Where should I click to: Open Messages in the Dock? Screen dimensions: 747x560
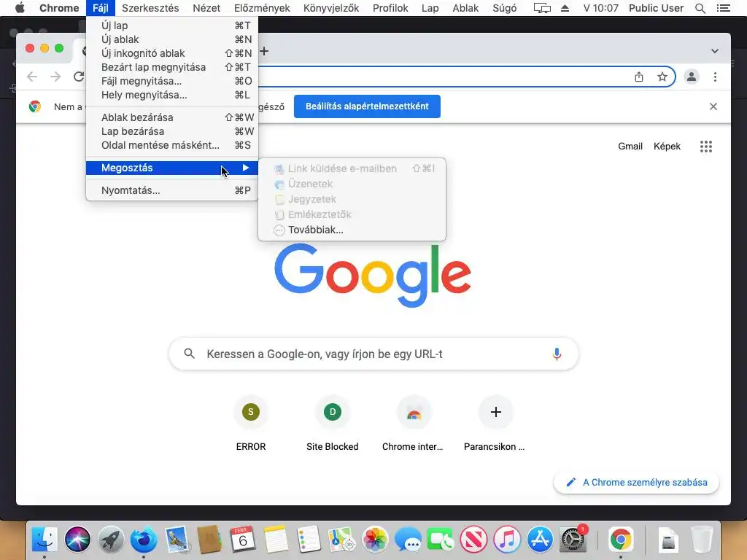pyautogui.click(x=408, y=539)
